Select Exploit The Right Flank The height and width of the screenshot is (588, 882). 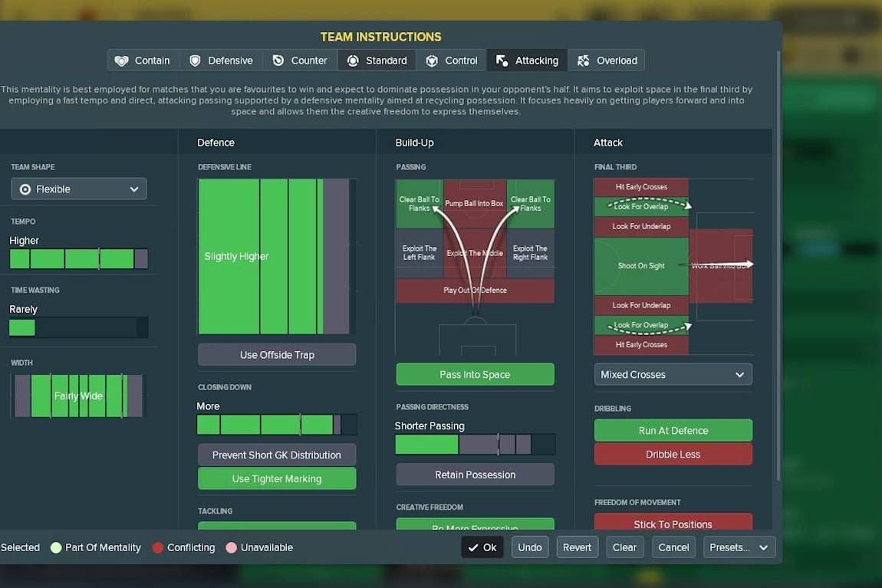[531, 253]
